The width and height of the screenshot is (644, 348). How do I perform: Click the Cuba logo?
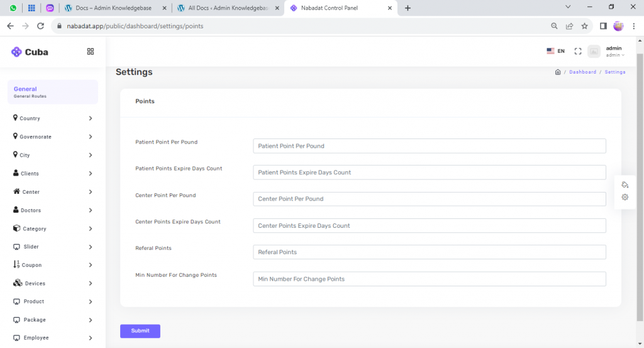30,52
